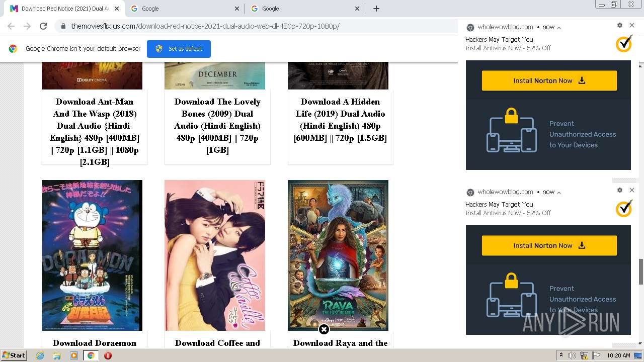
Task: Open the Windows Start menu
Action: pyautogui.click(x=14, y=355)
